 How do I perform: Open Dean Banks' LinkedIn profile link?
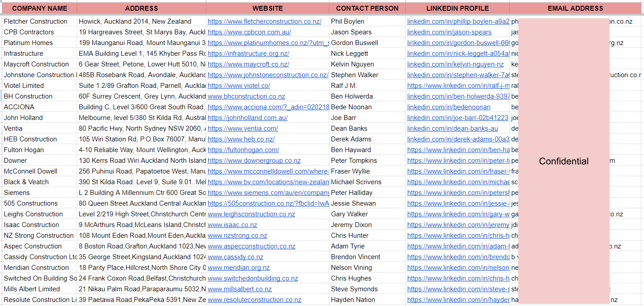(x=453, y=128)
